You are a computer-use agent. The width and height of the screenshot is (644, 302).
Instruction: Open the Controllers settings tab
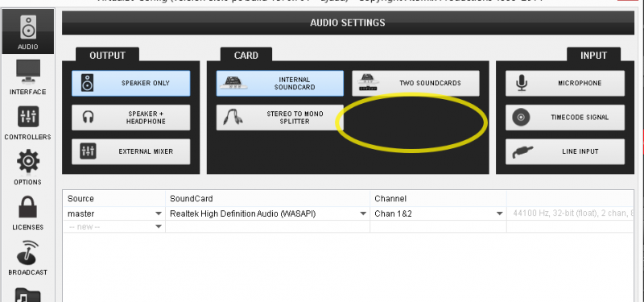(x=28, y=122)
